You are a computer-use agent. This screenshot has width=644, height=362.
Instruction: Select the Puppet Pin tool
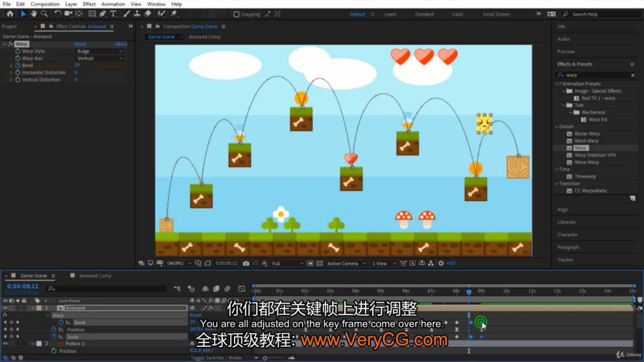pos(174,14)
